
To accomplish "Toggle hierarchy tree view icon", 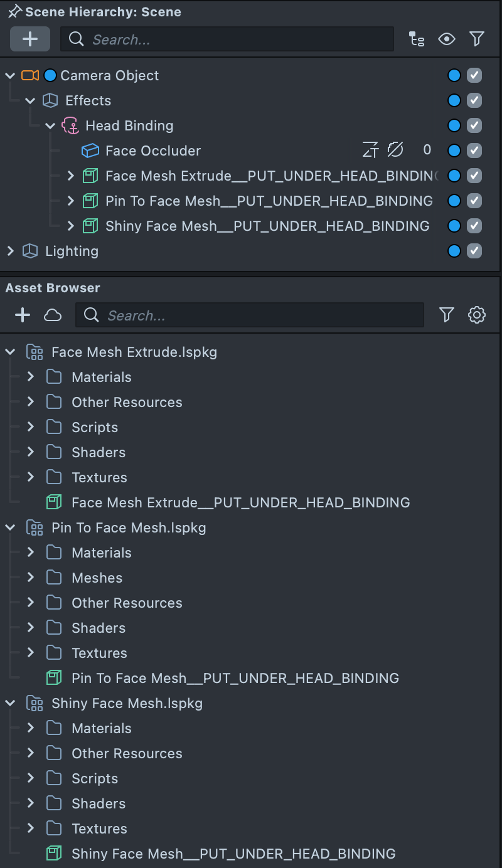I will tap(416, 39).
